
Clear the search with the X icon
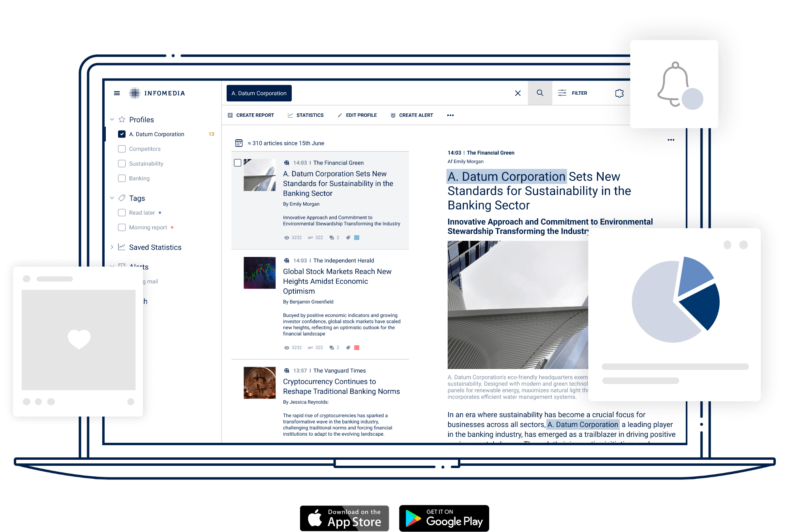tap(518, 93)
